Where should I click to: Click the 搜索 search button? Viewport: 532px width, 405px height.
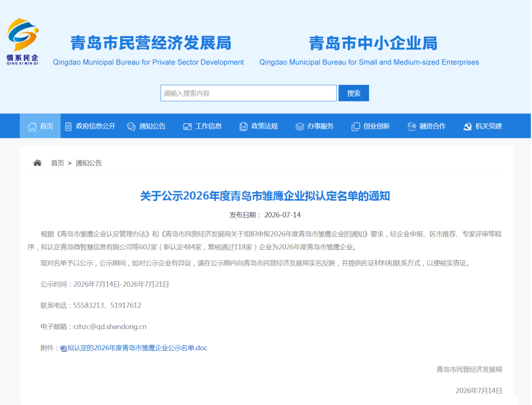pyautogui.click(x=354, y=93)
